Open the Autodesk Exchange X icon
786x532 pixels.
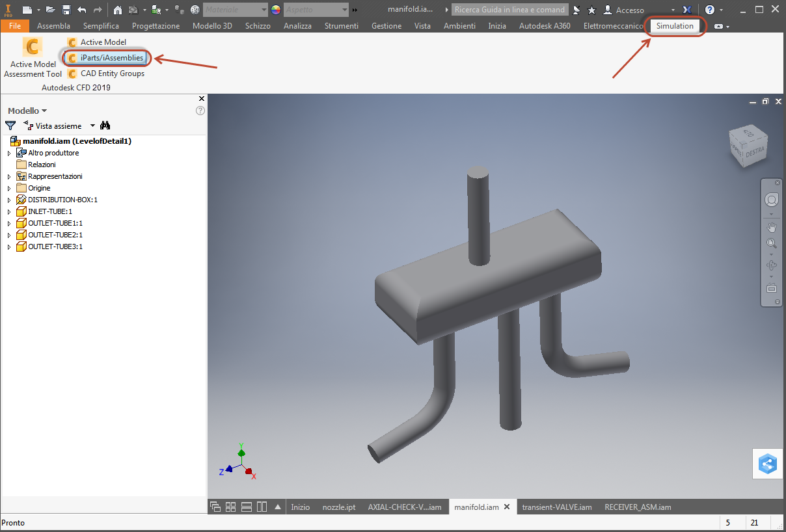[x=686, y=10]
